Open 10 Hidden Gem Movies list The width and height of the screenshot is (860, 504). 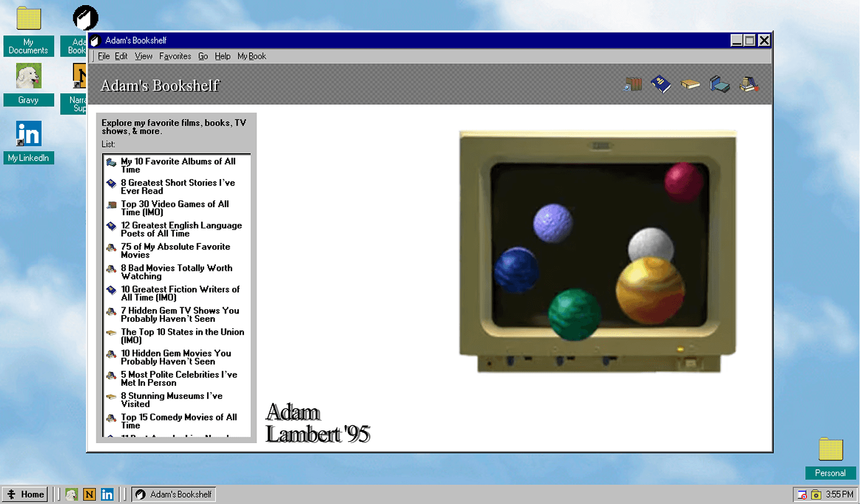point(177,357)
